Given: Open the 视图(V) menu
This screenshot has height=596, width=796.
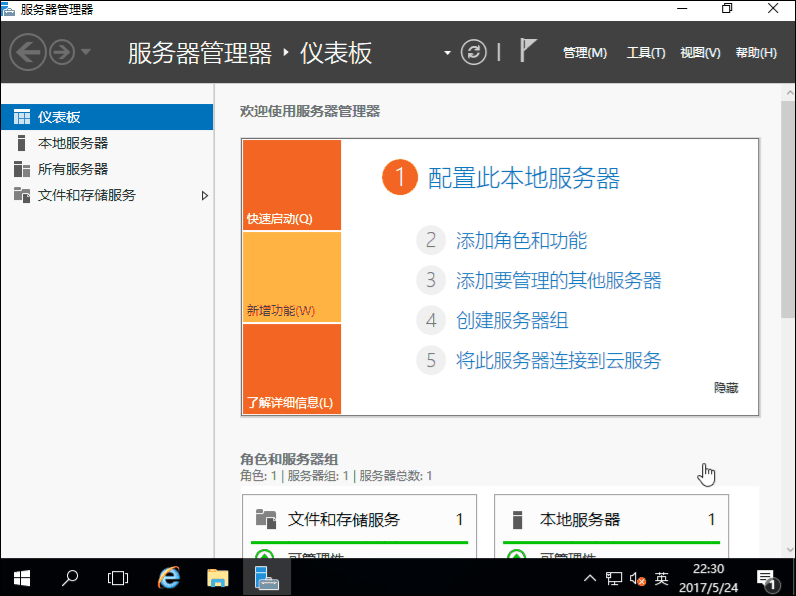Looking at the screenshot, I should (x=700, y=53).
